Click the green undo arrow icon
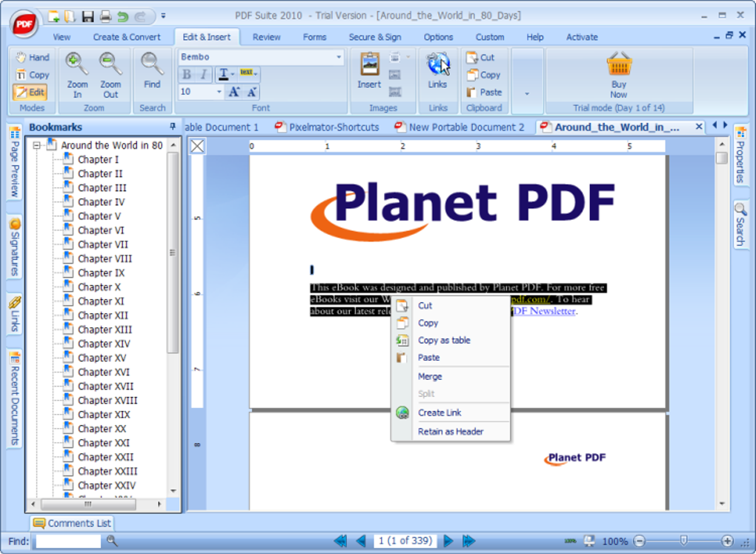This screenshot has height=554, width=756. pos(122,17)
